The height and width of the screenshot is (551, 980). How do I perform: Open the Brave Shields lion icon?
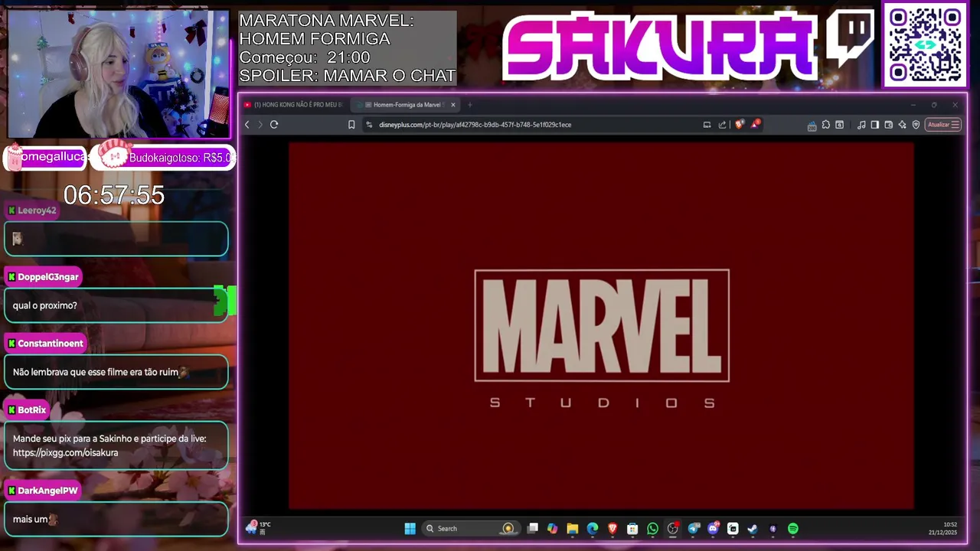(739, 124)
